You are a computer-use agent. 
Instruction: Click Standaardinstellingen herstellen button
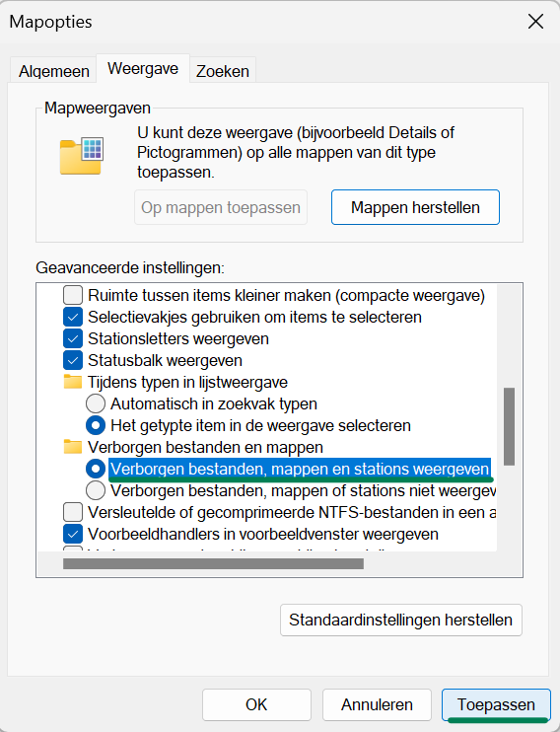(x=401, y=620)
